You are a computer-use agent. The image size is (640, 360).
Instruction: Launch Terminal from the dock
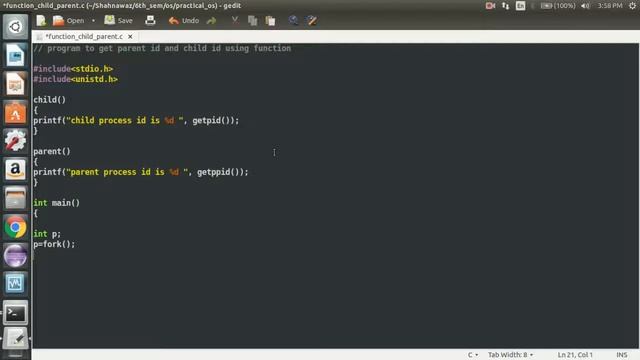15,313
